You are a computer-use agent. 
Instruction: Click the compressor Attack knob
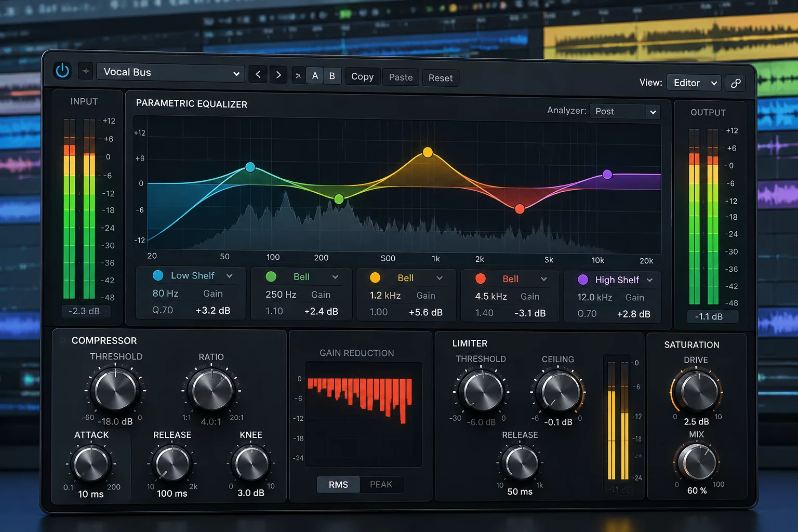click(91, 463)
